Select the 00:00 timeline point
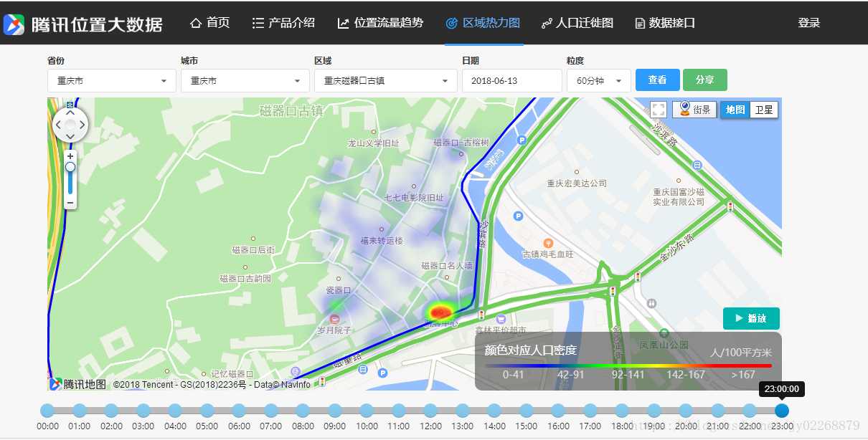Image resolution: width=868 pixels, height=440 pixels. click(47, 411)
